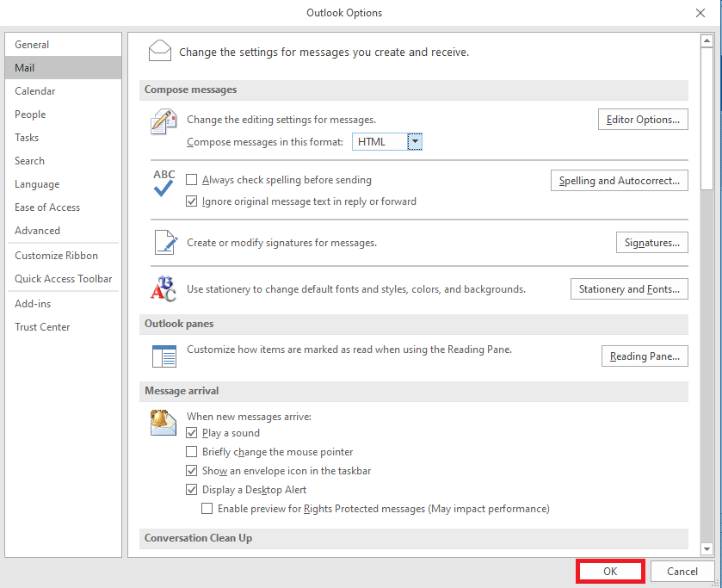The image size is (722, 588).
Task: Enable Briefly change the mouse pointer
Action: 192,452
